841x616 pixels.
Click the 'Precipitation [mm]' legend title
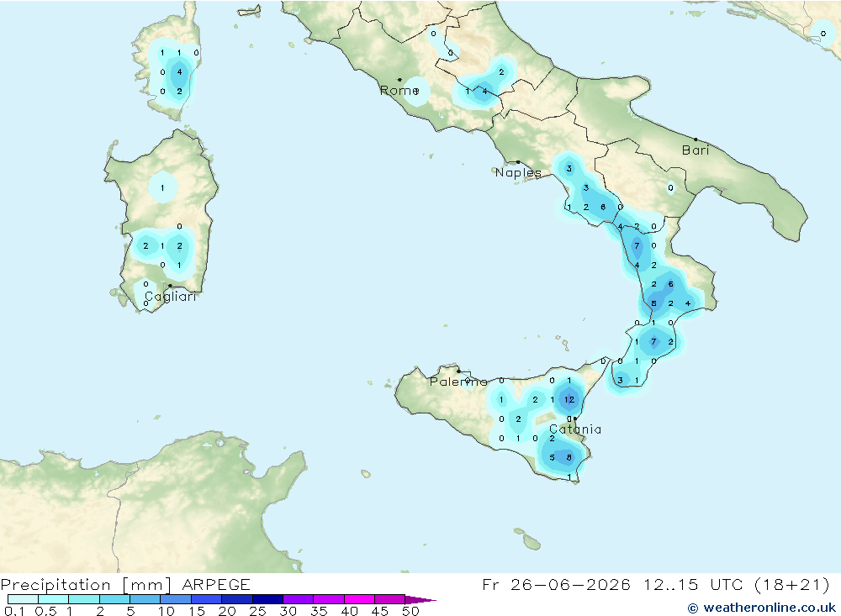pos(86,584)
